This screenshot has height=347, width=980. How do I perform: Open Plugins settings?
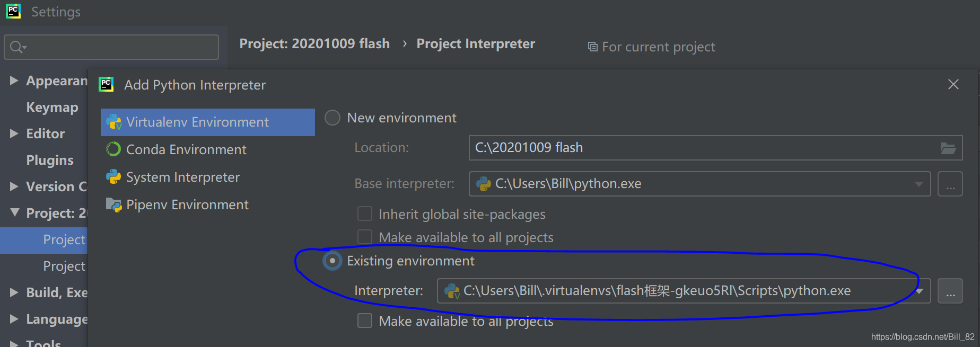click(x=50, y=160)
